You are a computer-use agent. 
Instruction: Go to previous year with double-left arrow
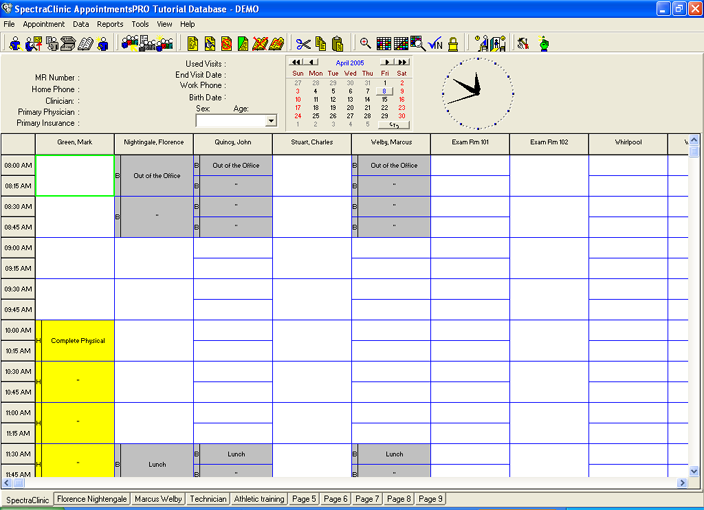tap(296, 62)
